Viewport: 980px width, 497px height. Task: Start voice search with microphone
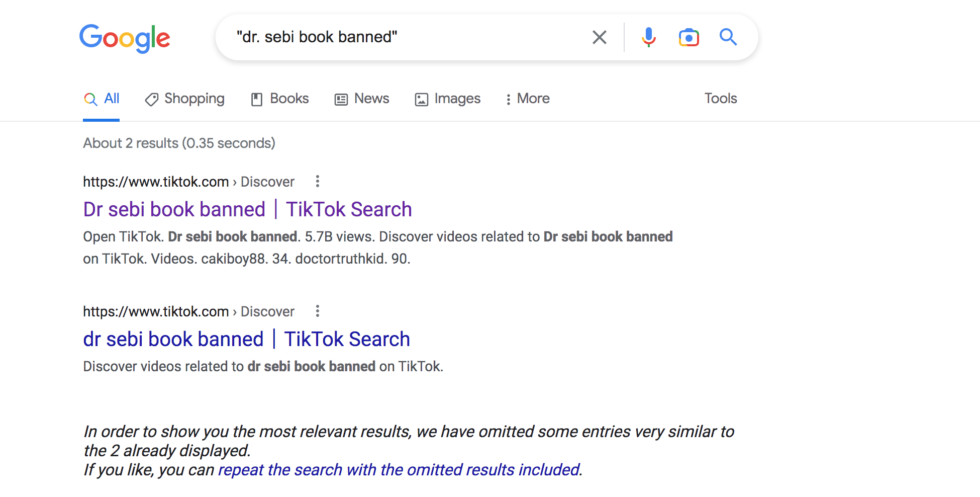pyautogui.click(x=648, y=37)
